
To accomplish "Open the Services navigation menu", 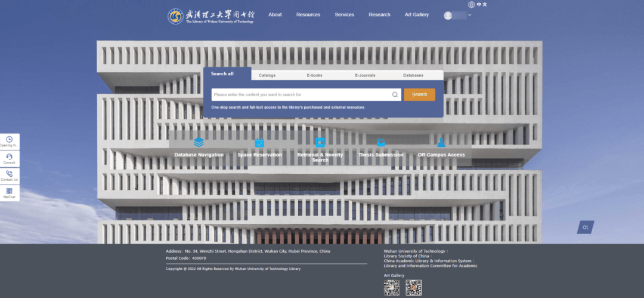I will point(344,15).
